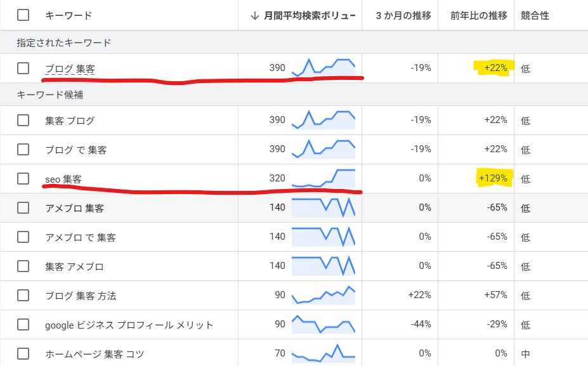The width and height of the screenshot is (588, 366).
Task: Enable checkbox for ホームページ 集客 コツ
Action: tap(23, 353)
